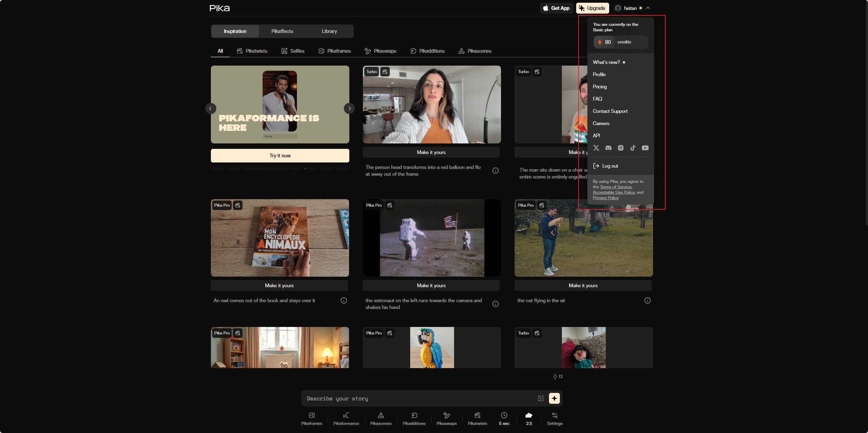Show info for the owl book prompt
This screenshot has width=868, height=433.
point(344,300)
